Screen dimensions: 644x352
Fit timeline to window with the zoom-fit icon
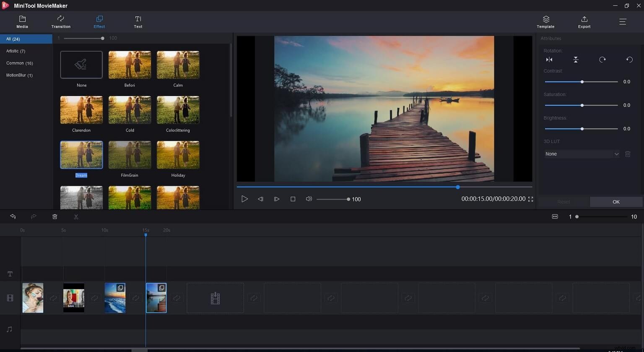(x=555, y=216)
